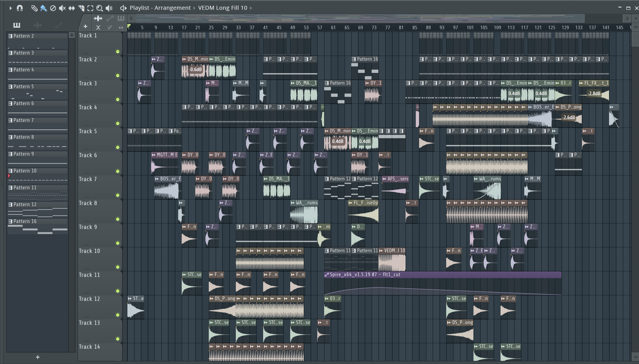Mute Track 9 using its green LED
This screenshot has height=364, width=639.
point(118,243)
